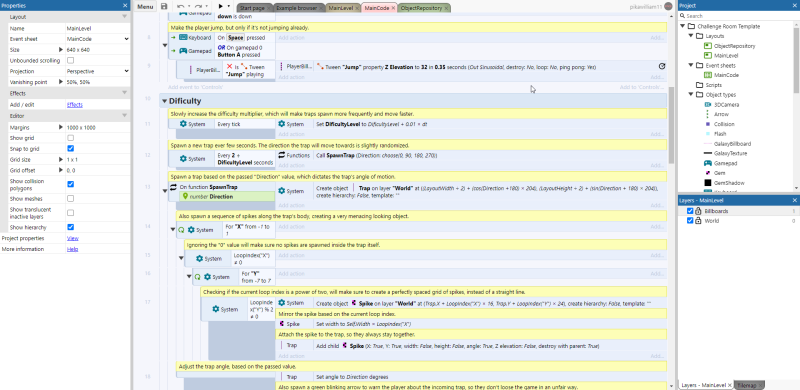Collapse the Dificulty event group
The width and height of the screenshot is (800, 390).
(x=164, y=101)
